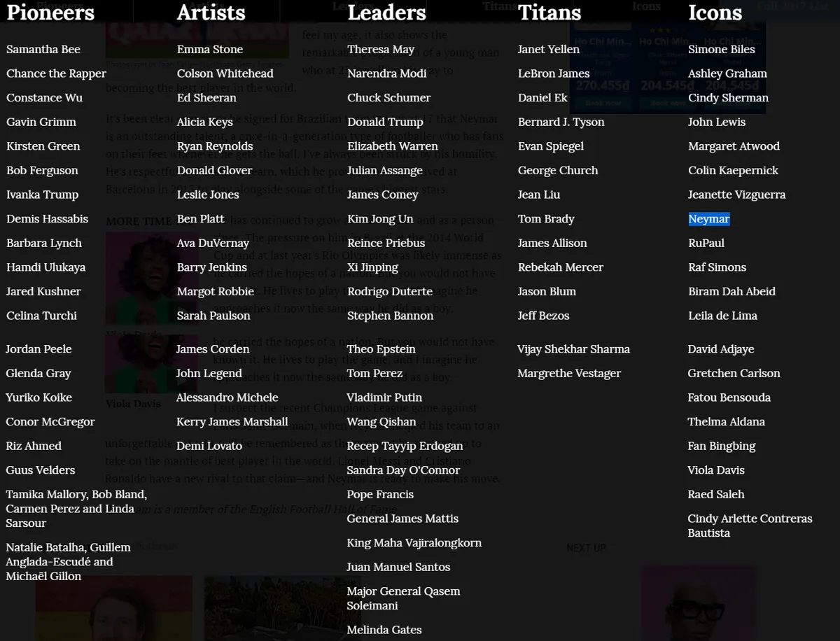Click the highlighted Neymar link
This screenshot has width=840, height=641.
(709, 219)
